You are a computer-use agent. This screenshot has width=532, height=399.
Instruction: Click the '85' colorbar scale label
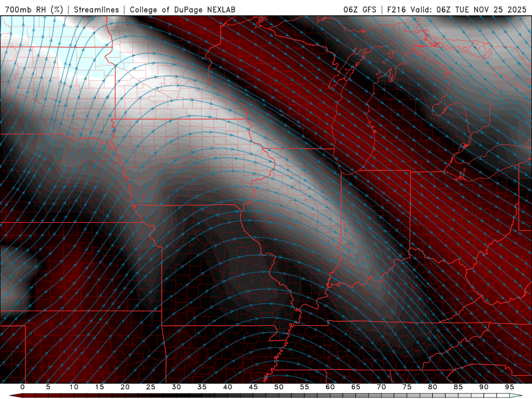click(458, 387)
